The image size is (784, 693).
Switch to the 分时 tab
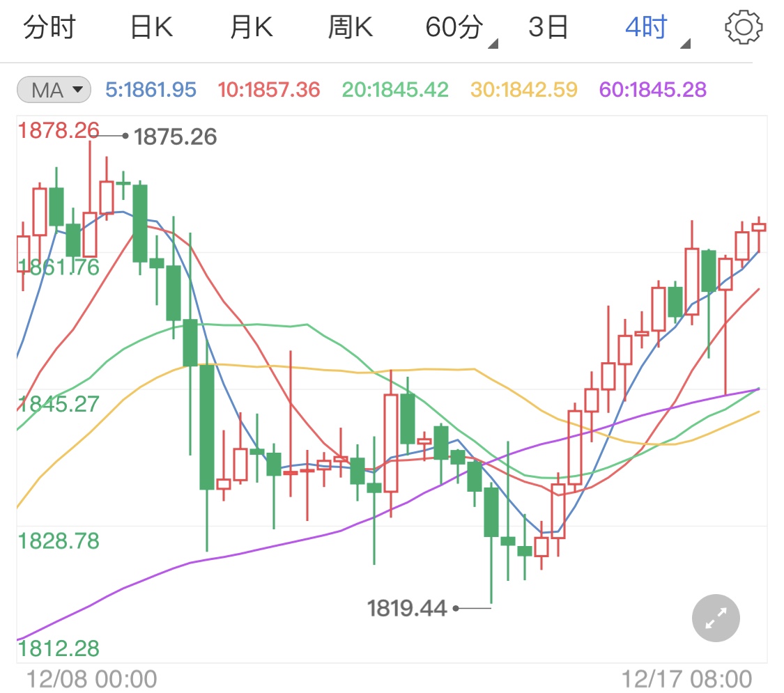49,27
